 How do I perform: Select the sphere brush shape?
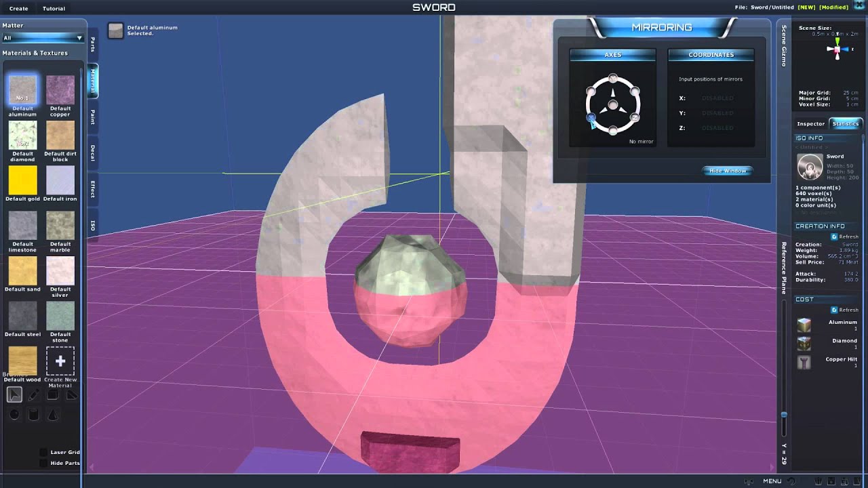click(14, 414)
